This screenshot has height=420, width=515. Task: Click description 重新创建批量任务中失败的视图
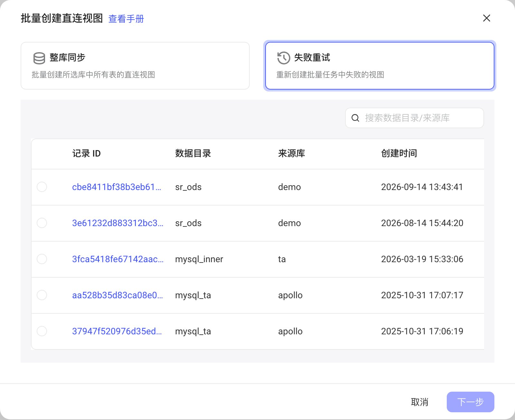tap(330, 75)
